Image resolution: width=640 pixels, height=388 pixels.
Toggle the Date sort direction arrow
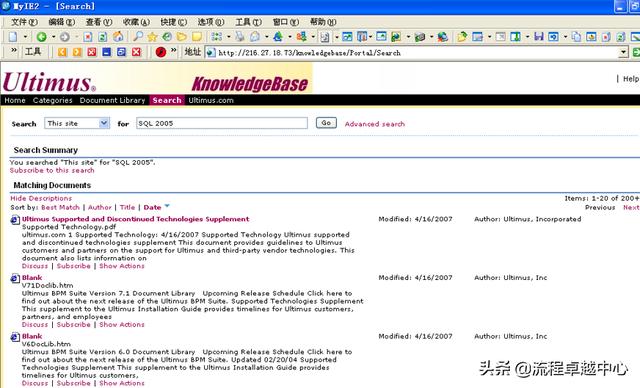click(x=167, y=206)
